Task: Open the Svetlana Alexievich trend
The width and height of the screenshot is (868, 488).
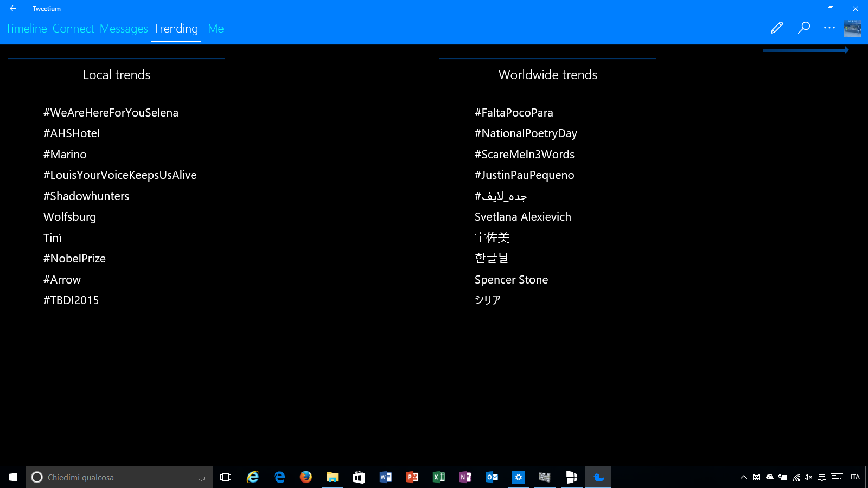Action: tap(523, 217)
